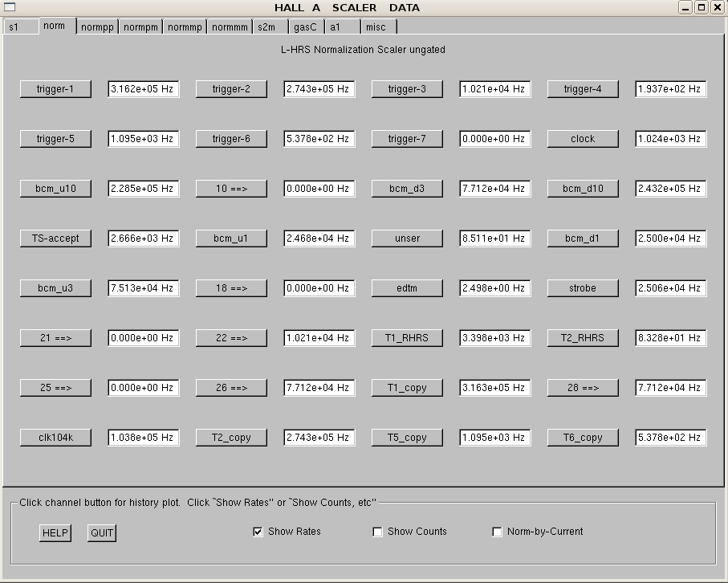Open the normpp tab
The image size is (728, 583).
(x=97, y=27)
